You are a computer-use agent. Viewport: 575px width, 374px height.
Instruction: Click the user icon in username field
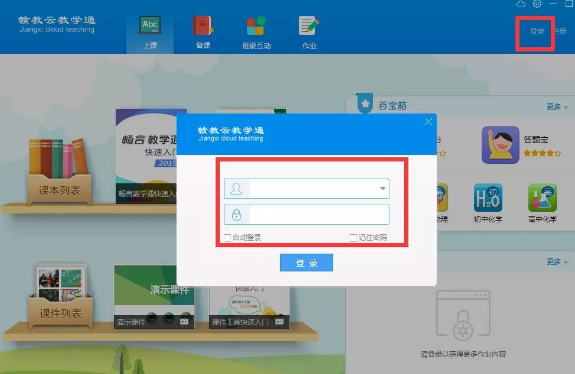point(236,188)
